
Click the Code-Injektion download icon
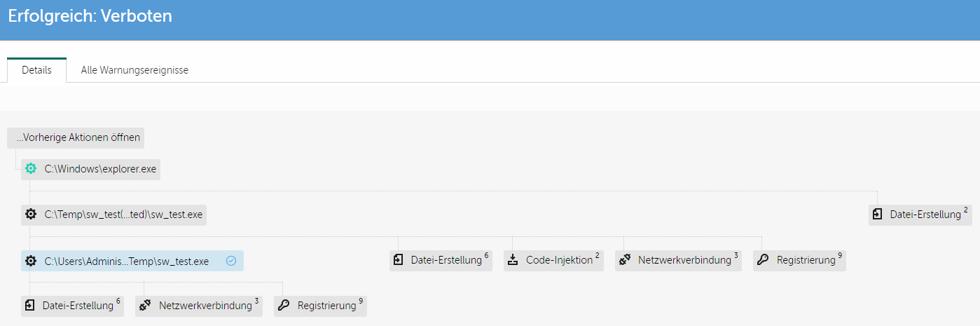[x=513, y=260]
